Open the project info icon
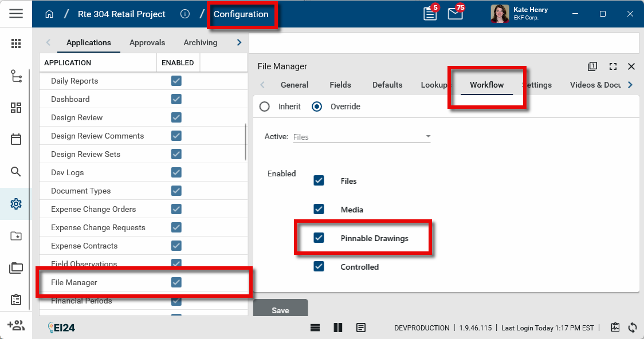The height and width of the screenshot is (339, 644). [x=184, y=14]
